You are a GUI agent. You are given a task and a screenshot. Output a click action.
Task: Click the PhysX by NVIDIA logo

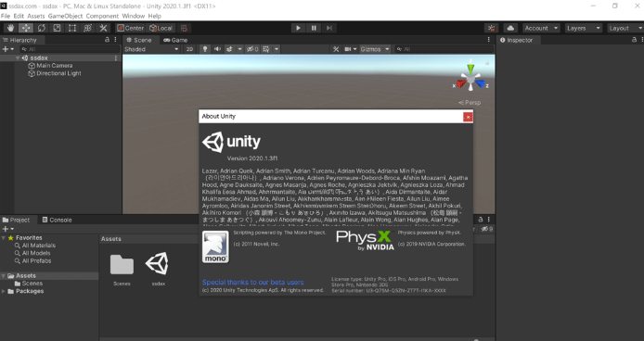pyautogui.click(x=365, y=240)
